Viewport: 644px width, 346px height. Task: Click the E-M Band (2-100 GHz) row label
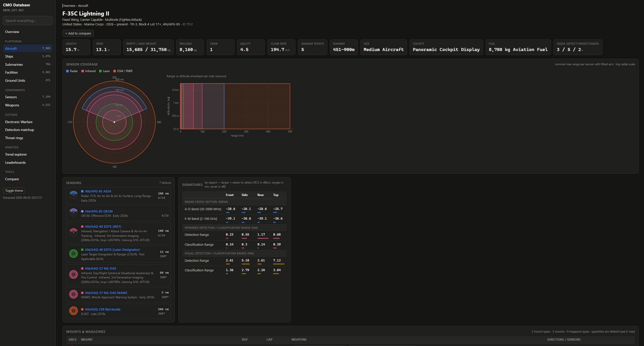[x=201, y=219]
